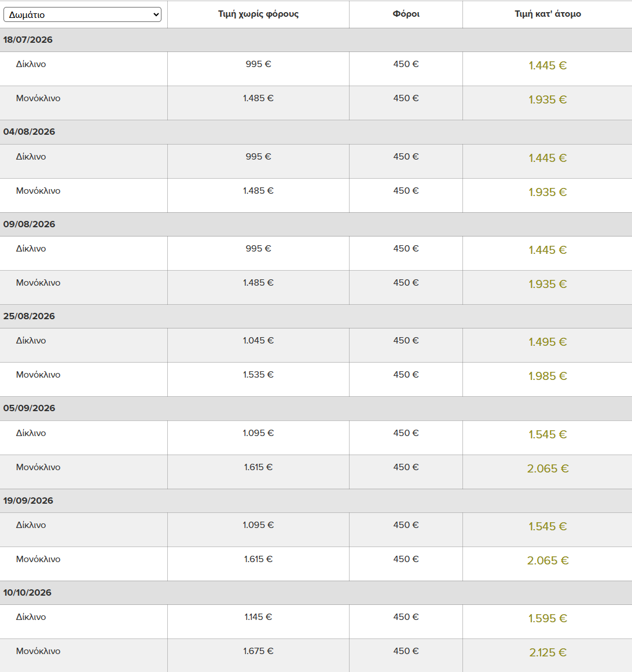Click the 1.985 € per-person price
This screenshot has width=632, height=672.
point(548,376)
